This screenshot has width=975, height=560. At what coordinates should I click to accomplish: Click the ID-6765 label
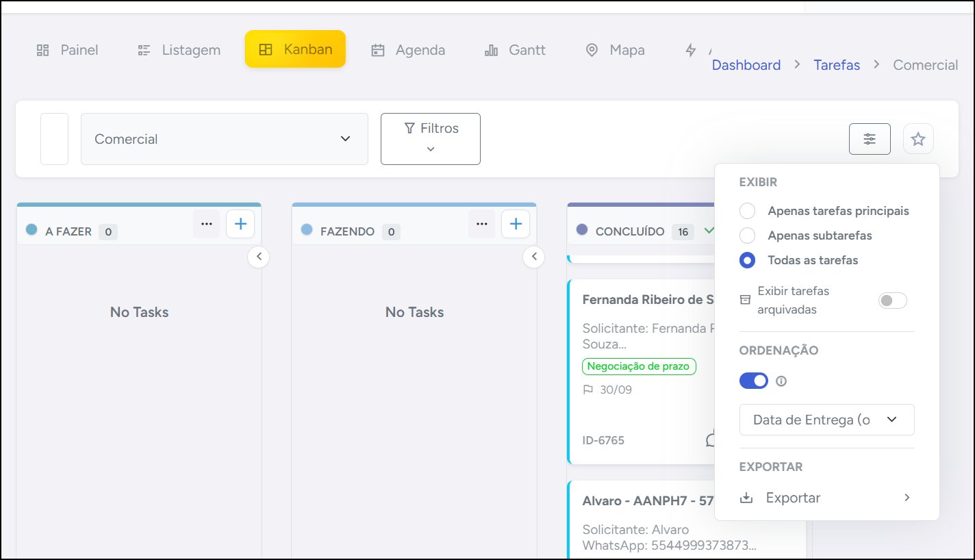click(603, 440)
